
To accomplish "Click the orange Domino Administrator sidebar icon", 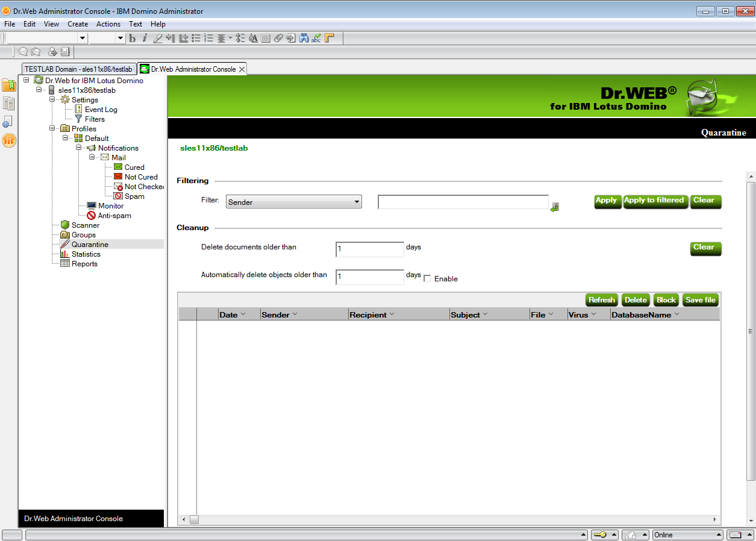I will 9,140.
